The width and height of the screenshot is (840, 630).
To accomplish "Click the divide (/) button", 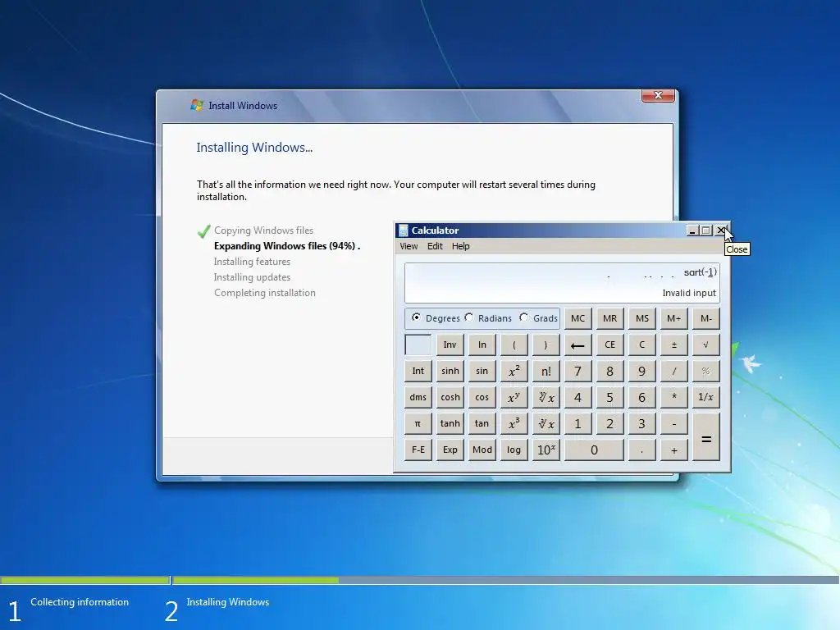I will pos(674,372).
